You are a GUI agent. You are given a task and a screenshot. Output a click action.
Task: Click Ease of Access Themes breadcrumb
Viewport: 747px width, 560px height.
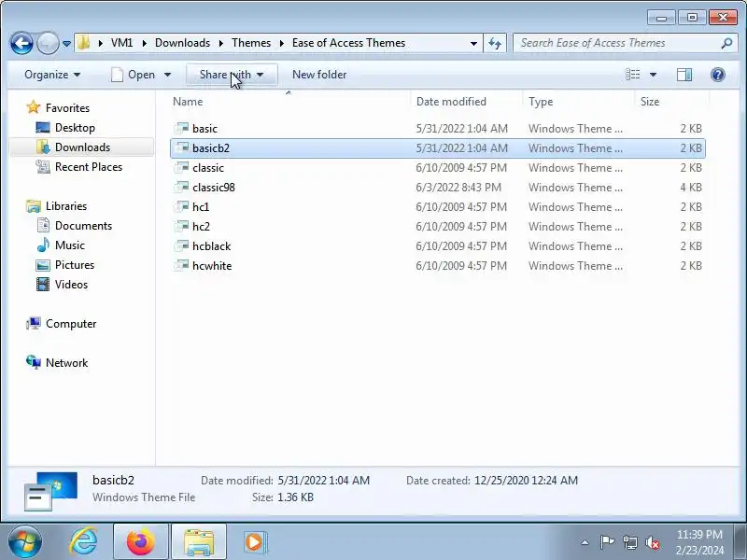coord(348,43)
